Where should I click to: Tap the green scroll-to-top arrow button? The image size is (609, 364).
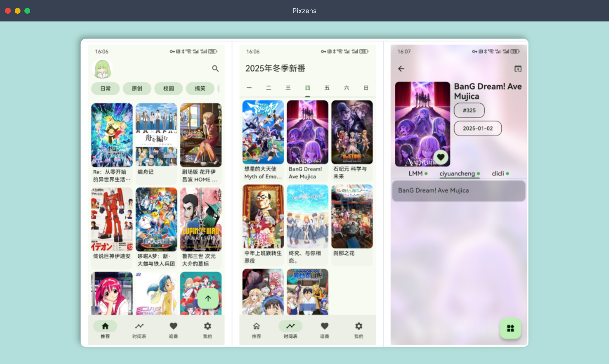(208, 298)
